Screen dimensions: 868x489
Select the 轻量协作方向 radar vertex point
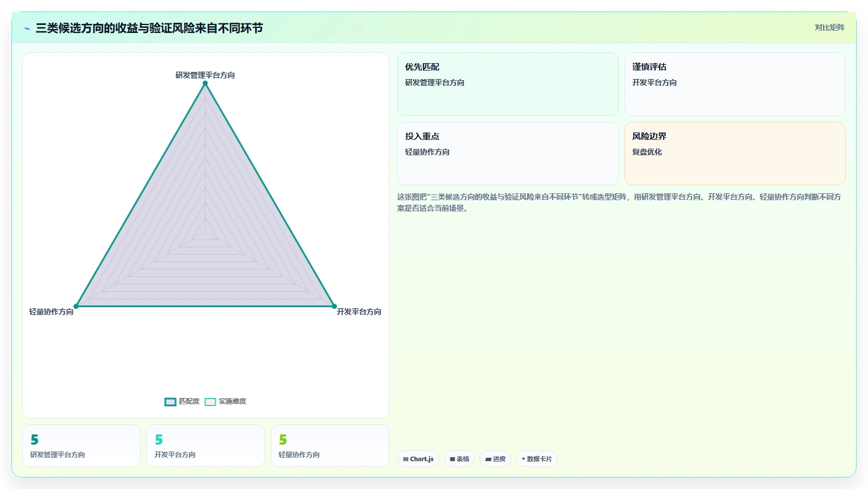coord(76,306)
